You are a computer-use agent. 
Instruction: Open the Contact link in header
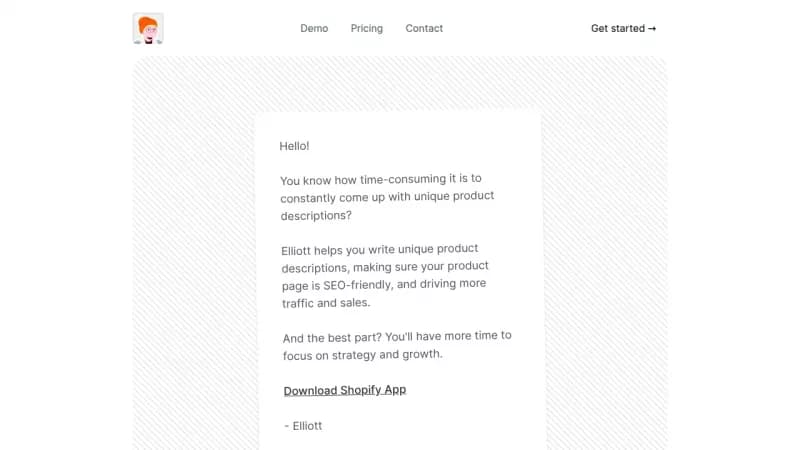coord(424,28)
